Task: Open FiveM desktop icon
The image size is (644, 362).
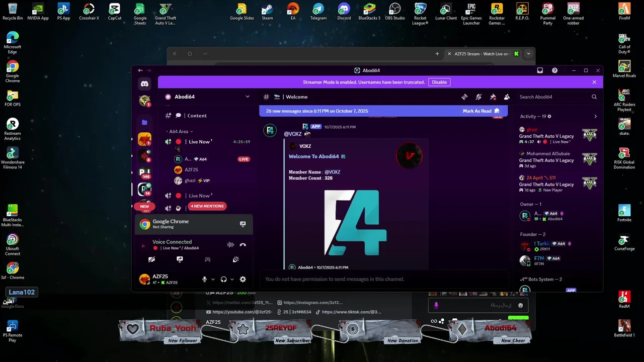Action: point(624,12)
